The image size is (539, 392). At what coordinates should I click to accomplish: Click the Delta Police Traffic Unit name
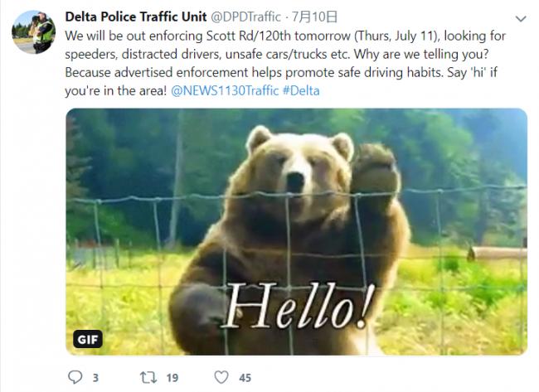tap(136, 17)
